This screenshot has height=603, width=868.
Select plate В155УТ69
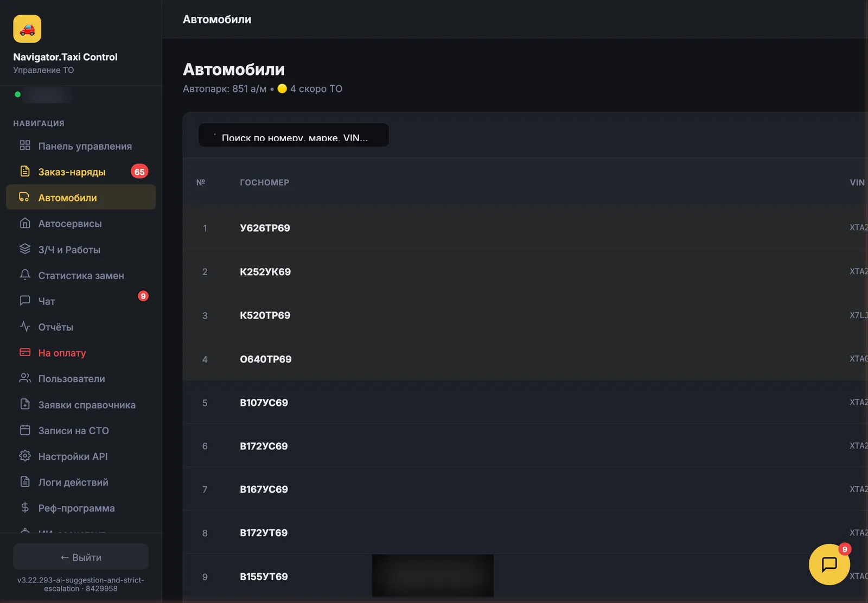point(264,577)
